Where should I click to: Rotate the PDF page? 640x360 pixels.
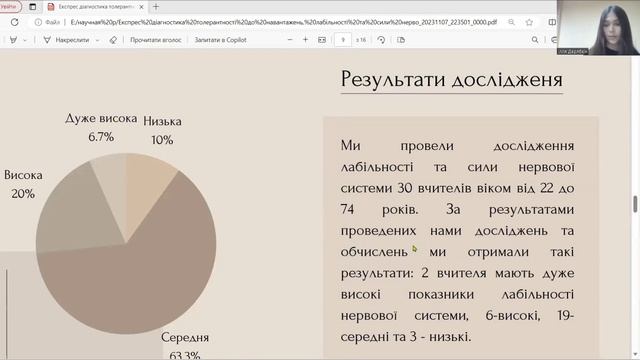381,40
